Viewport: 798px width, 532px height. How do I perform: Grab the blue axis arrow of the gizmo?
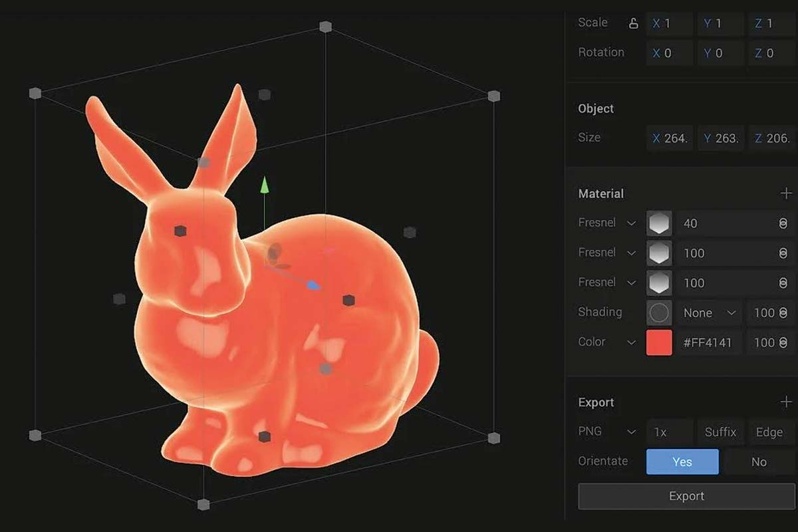pyautogui.click(x=313, y=285)
